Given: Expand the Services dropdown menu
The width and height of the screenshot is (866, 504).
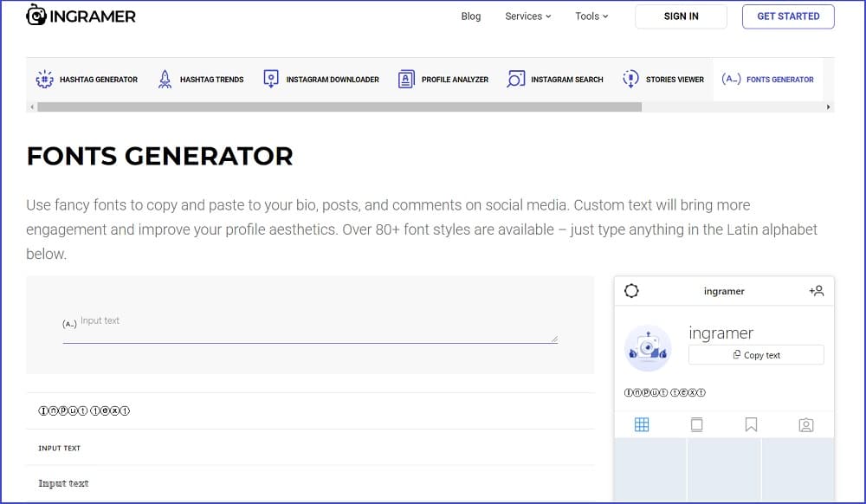Looking at the screenshot, I should pyautogui.click(x=528, y=16).
